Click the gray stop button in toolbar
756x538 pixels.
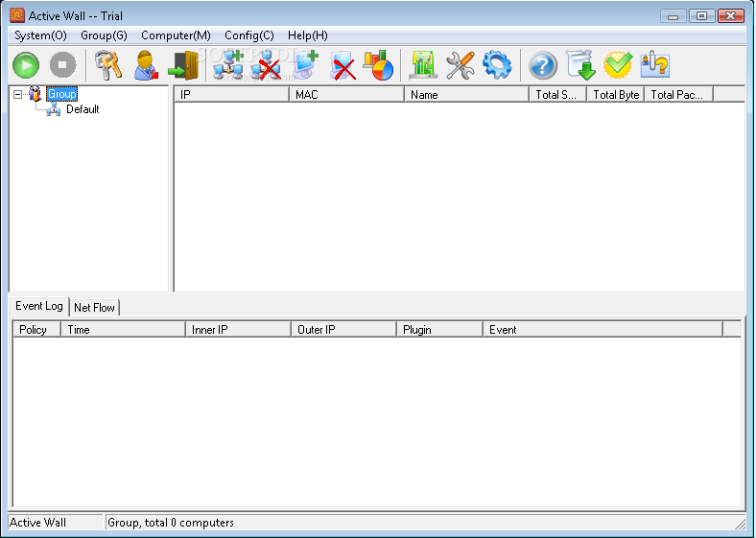(x=63, y=65)
